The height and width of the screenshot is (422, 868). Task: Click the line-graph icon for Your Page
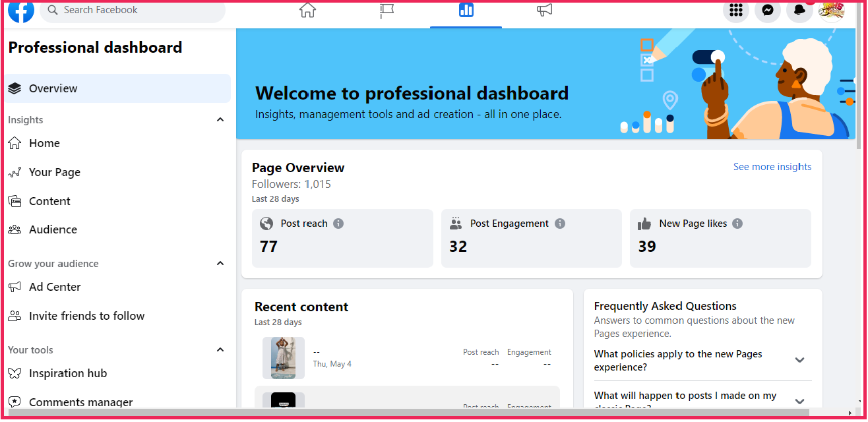15,172
